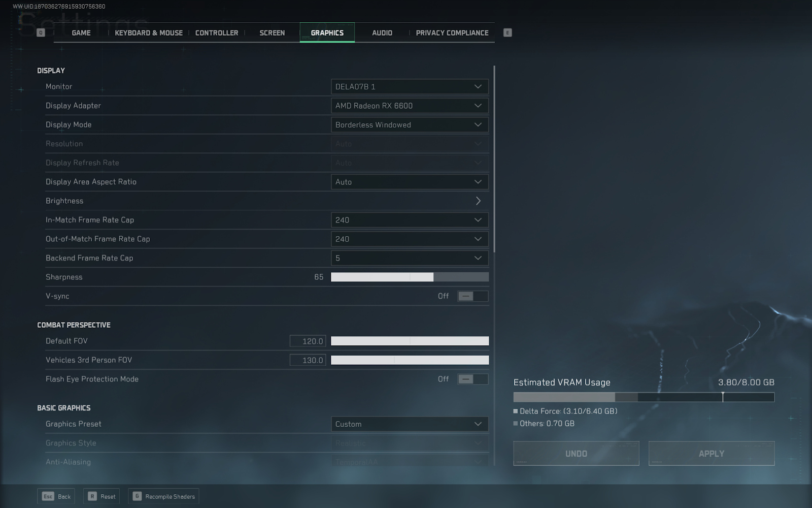Click the settings list scrollbar

click(494, 158)
